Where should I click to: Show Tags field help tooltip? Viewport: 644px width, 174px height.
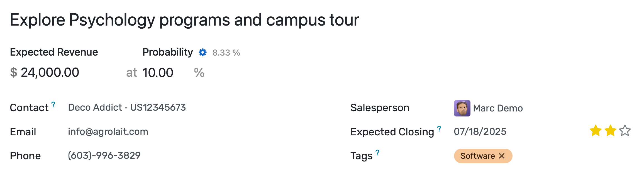[377, 153]
